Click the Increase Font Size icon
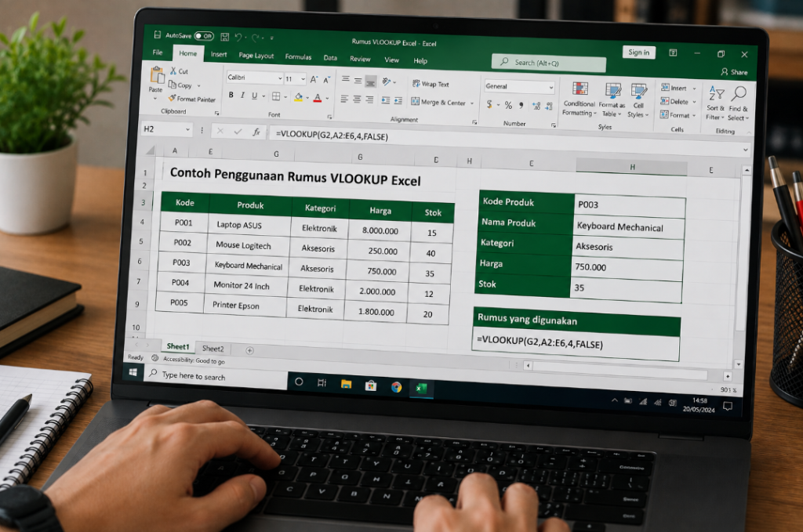Viewport: 803px width, 532px height. tap(314, 79)
